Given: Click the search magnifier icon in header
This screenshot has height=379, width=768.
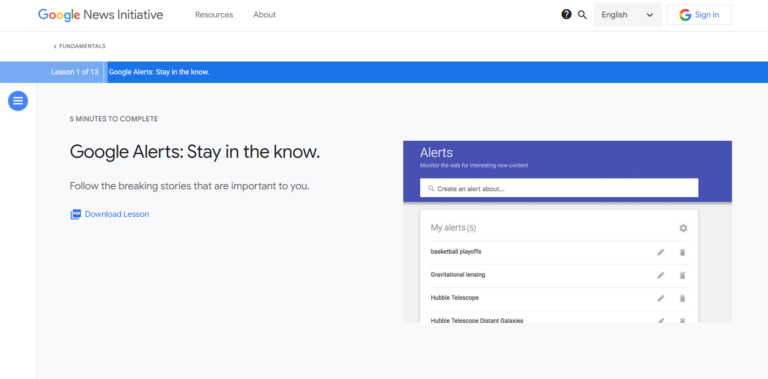Looking at the screenshot, I should pyautogui.click(x=582, y=15).
